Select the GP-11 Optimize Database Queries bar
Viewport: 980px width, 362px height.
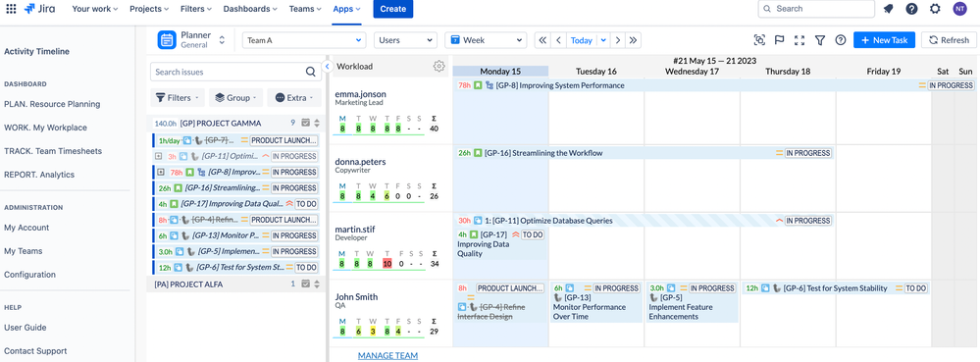pyautogui.click(x=645, y=221)
